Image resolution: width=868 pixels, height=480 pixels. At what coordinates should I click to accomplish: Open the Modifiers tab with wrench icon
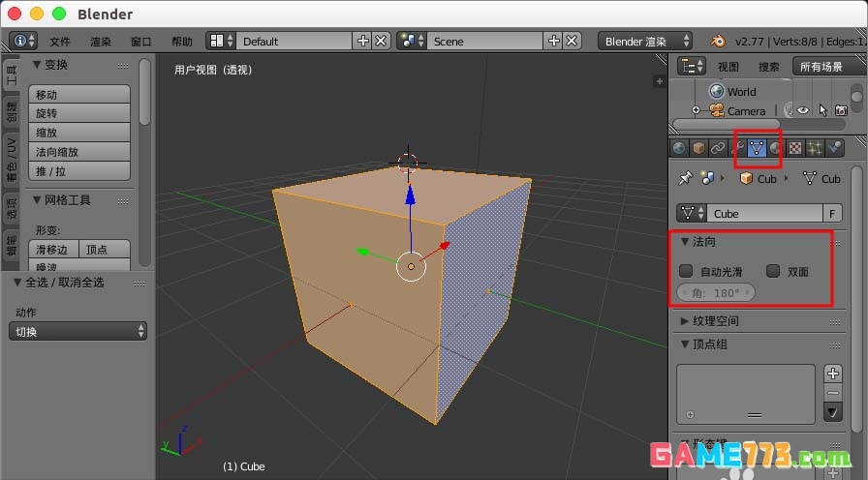point(737,148)
